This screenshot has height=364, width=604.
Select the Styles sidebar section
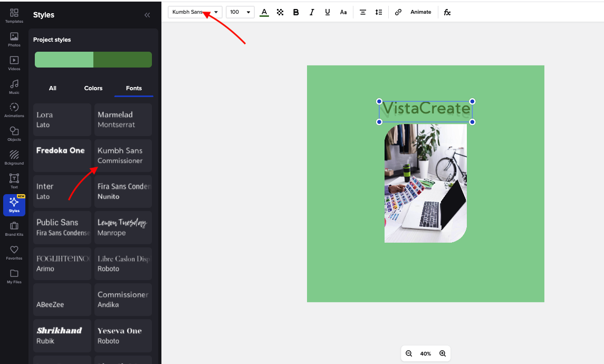[14, 205]
